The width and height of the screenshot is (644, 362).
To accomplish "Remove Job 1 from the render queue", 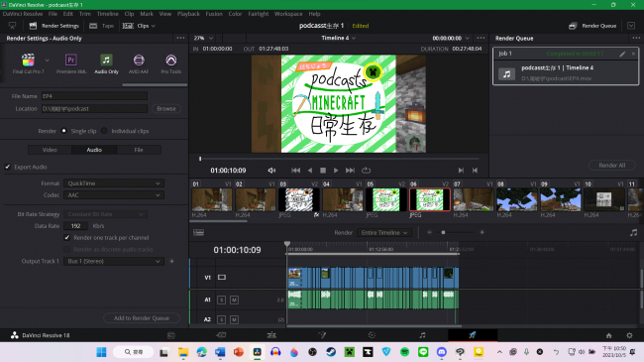I will point(633,54).
